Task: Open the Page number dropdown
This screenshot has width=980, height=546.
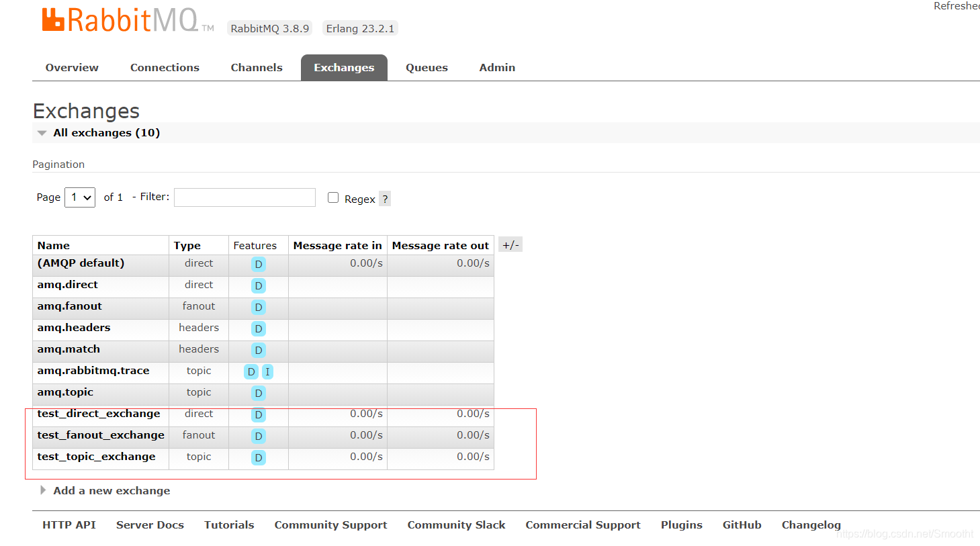Action: coord(80,197)
